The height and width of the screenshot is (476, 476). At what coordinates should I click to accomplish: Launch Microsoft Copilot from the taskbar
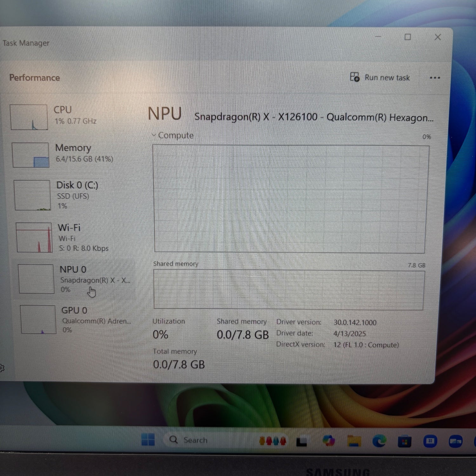click(x=328, y=441)
